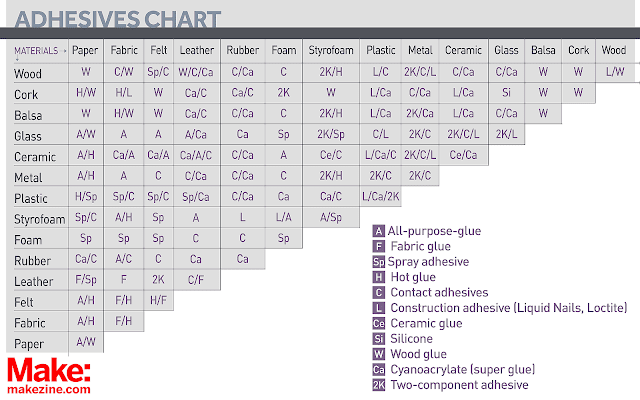
Task: Click the Construction adhesive 'L' legend icon
Action: (x=379, y=308)
